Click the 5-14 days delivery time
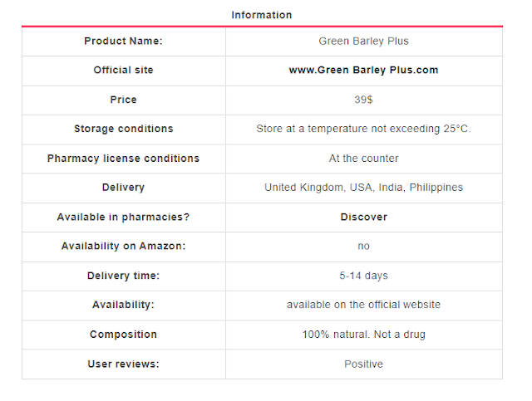The width and height of the screenshot is (532, 401). [363, 276]
